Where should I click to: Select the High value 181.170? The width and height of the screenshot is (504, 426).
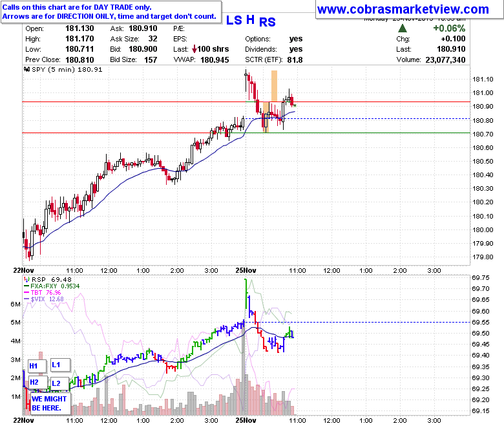click(x=79, y=39)
